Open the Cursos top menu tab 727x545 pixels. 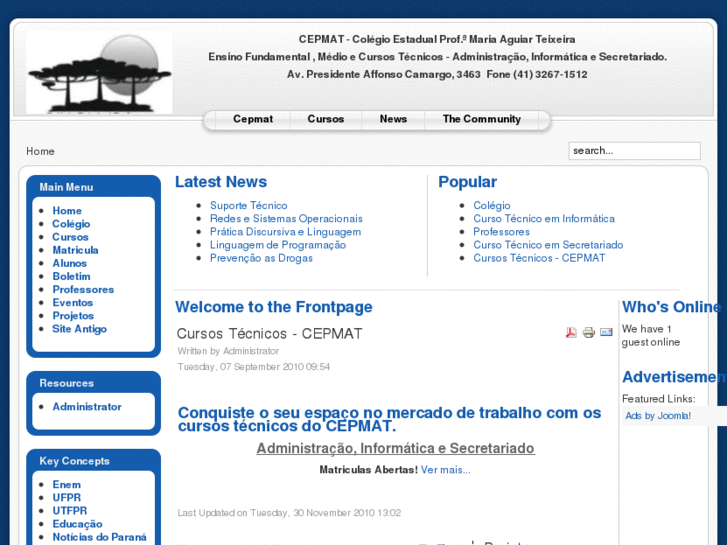(325, 119)
